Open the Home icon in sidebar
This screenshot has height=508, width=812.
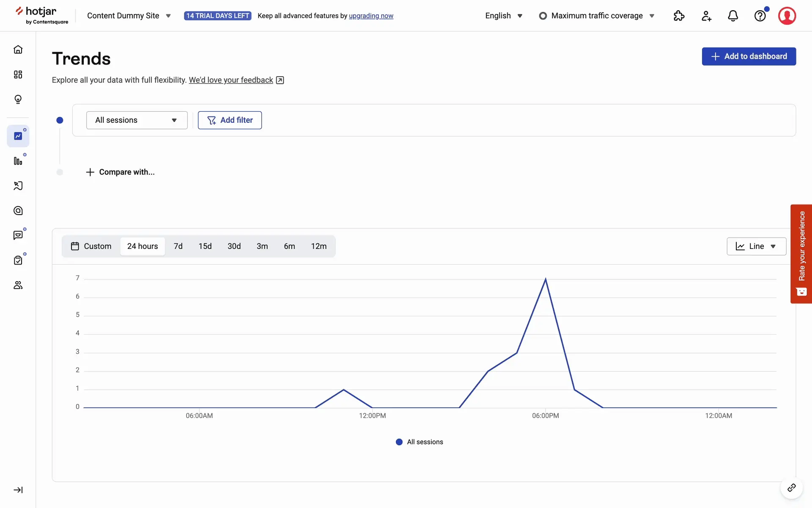pyautogui.click(x=18, y=50)
